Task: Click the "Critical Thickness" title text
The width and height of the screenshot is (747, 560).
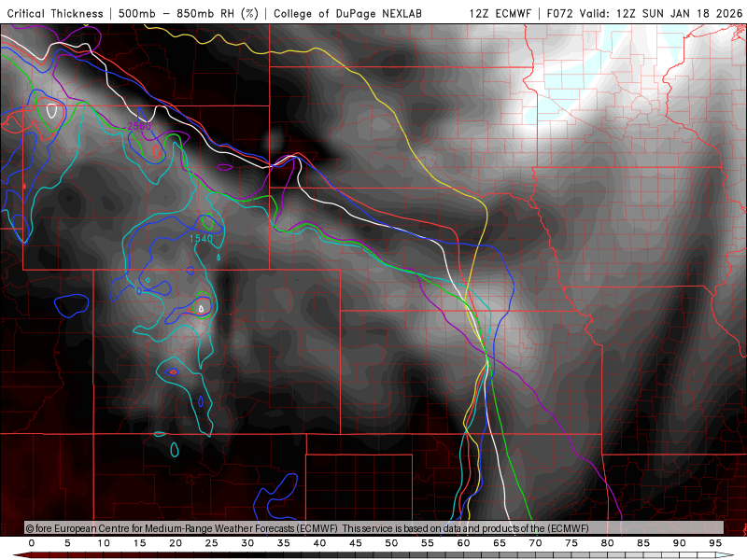Action: pos(55,14)
